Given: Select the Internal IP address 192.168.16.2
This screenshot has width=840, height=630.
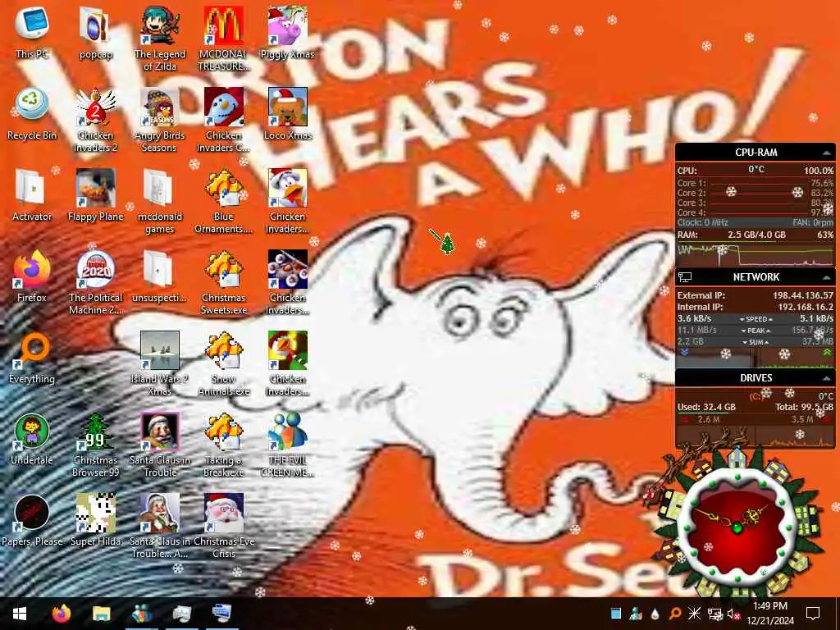Looking at the screenshot, I should [x=806, y=308].
